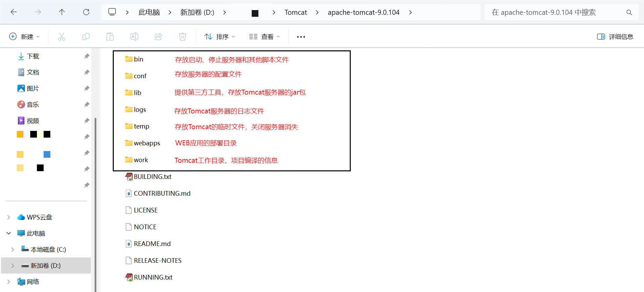
Task: Open the 新建 new item dropdown
Action: [x=24, y=37]
